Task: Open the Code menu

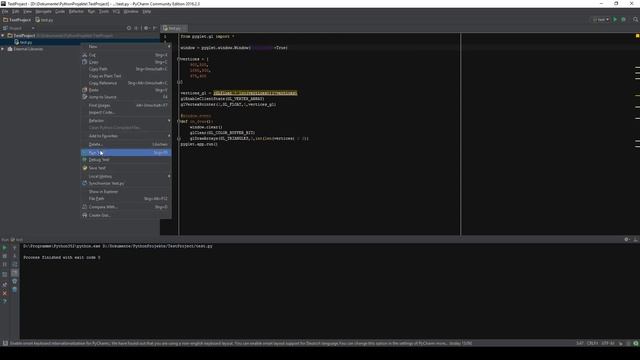Action: [x=60, y=11]
